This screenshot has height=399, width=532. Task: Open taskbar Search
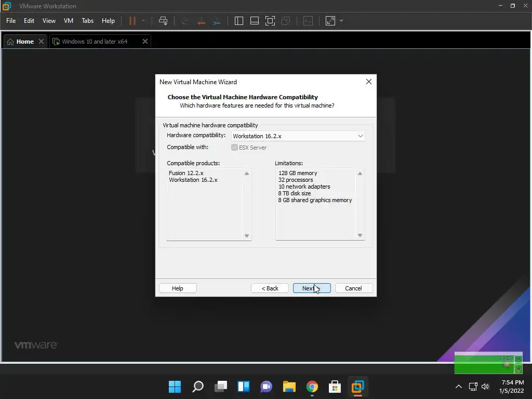click(x=198, y=387)
